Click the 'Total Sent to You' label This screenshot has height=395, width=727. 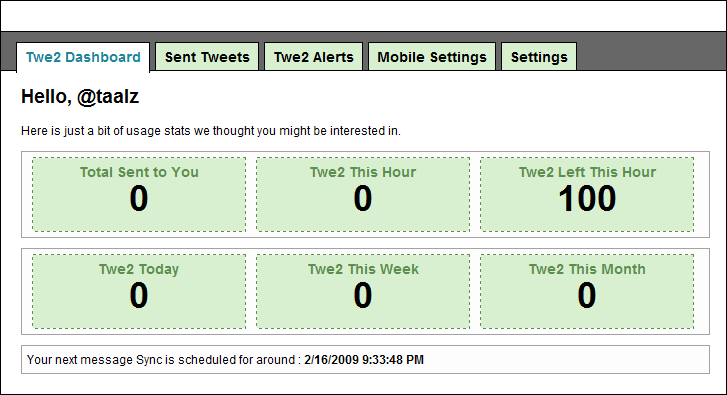139,172
